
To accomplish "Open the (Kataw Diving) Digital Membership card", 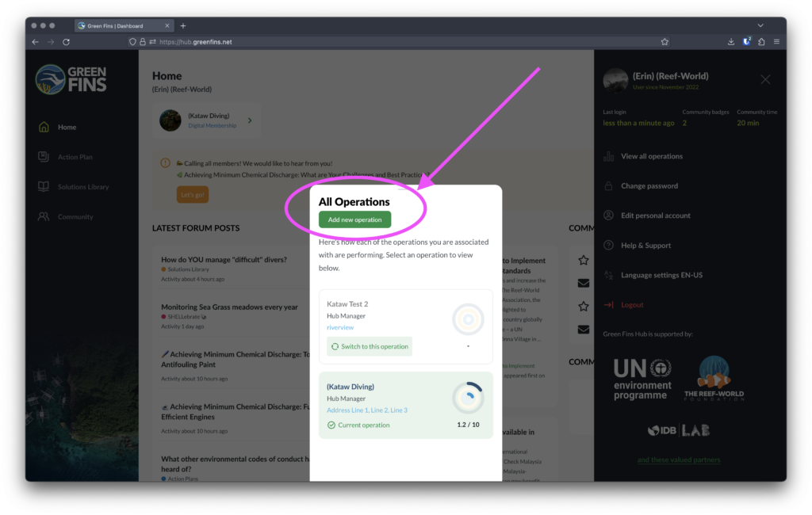I will point(206,120).
